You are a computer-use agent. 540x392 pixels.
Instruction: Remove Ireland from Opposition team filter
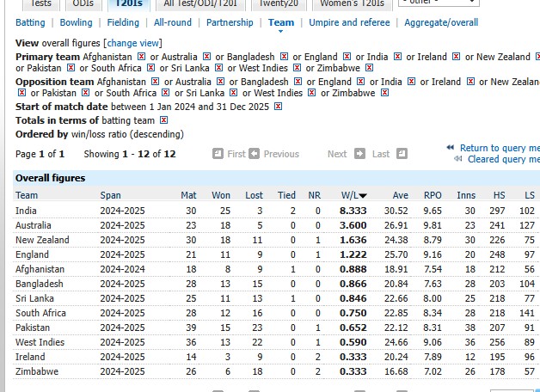tap(470, 82)
